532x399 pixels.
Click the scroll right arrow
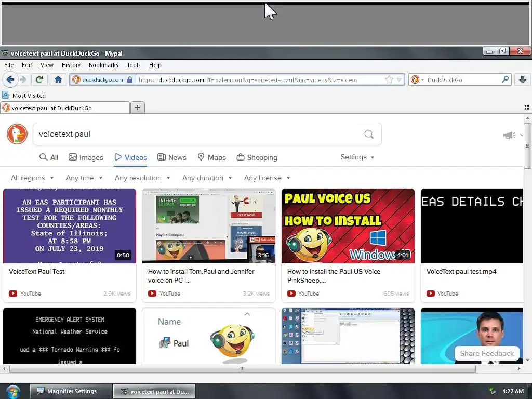pos(519,368)
